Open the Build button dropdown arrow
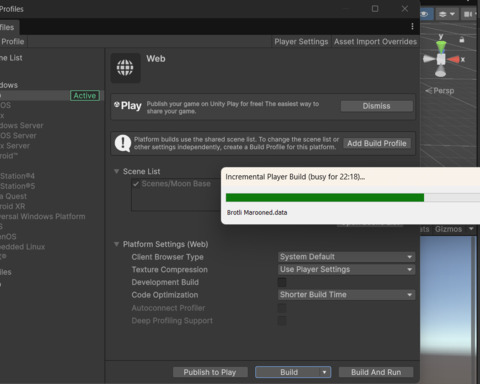Viewport: 480px width, 384px height. tap(324, 372)
